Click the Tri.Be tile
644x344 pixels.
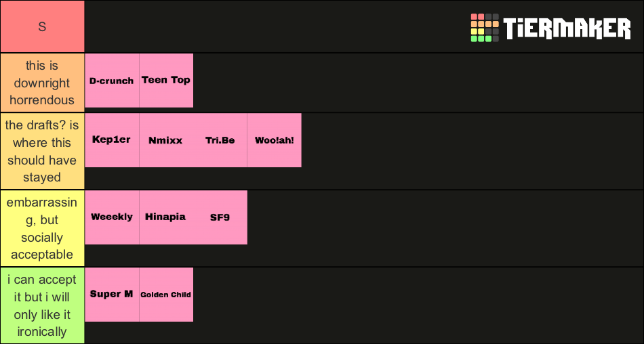(x=220, y=140)
